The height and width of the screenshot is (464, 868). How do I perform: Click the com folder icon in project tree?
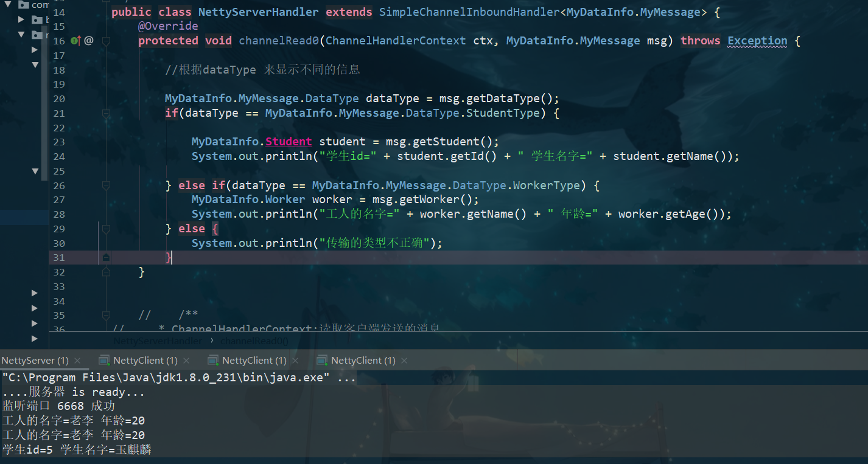[24, 5]
